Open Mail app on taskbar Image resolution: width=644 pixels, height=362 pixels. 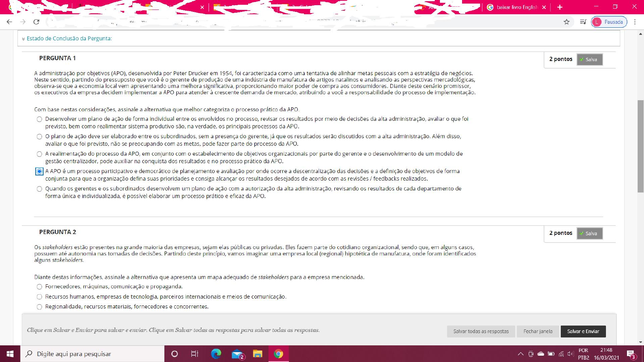click(237, 354)
